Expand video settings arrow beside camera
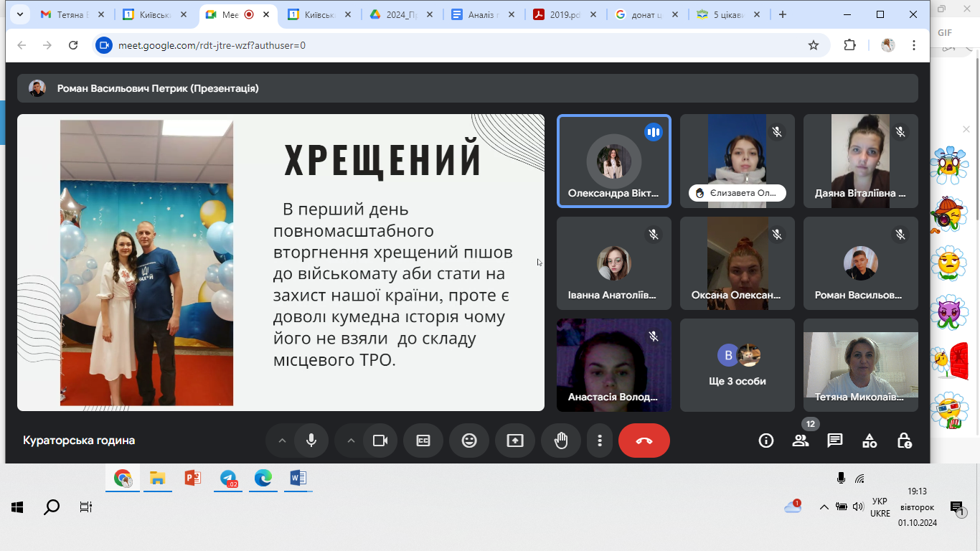This screenshot has width=980, height=551. (x=351, y=441)
